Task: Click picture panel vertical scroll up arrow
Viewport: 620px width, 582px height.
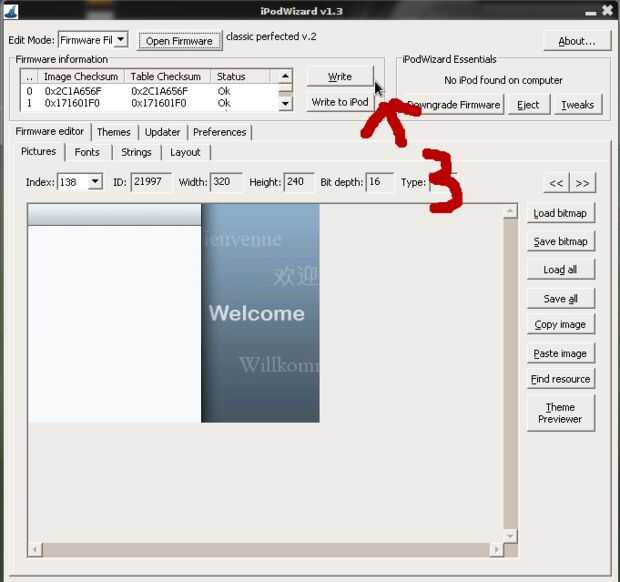Action: click(x=510, y=211)
